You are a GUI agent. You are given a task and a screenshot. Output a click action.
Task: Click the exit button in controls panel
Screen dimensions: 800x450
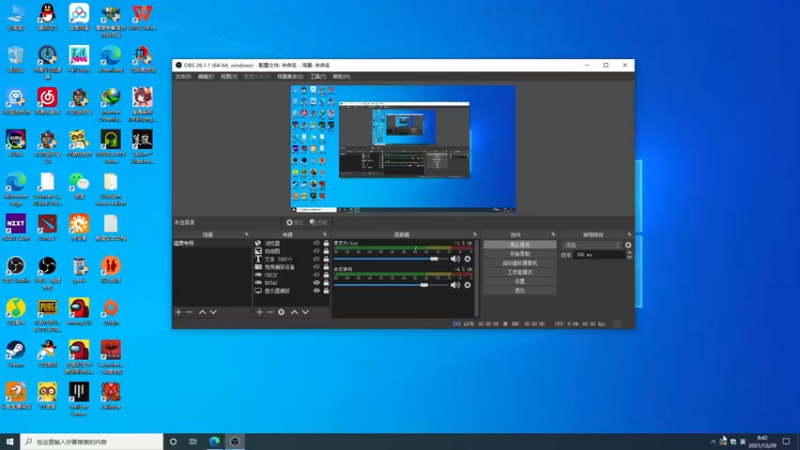[x=519, y=291]
